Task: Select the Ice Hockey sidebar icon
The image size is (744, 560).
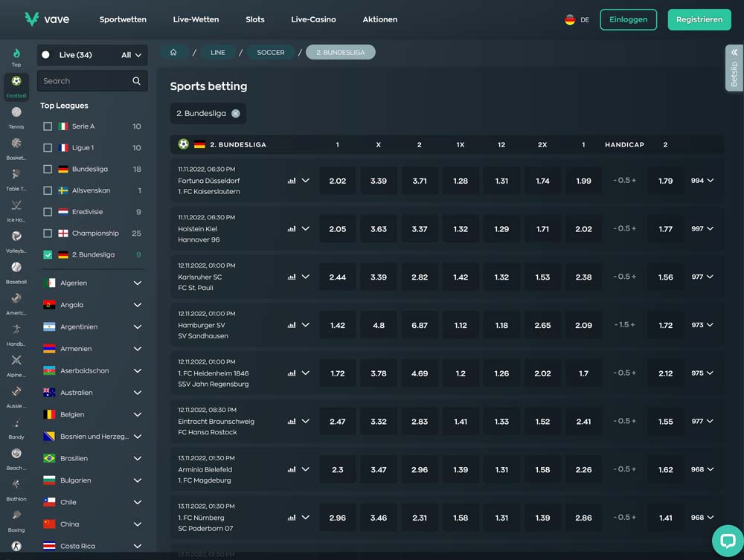Action: click(16, 210)
